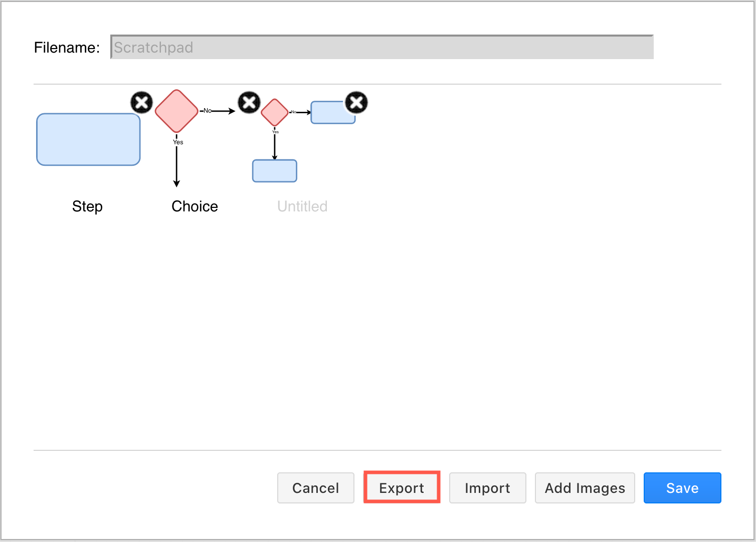Export the Scratchpad shapes
Screen dimensions: 756x542
pos(401,487)
